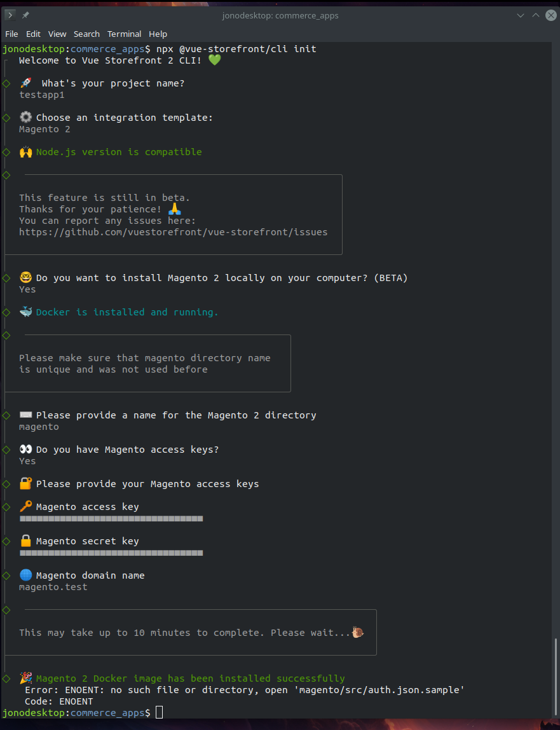The image size is (560, 730).
Task: Click the padlock icon beside Magento secret key
Action: [x=25, y=541]
